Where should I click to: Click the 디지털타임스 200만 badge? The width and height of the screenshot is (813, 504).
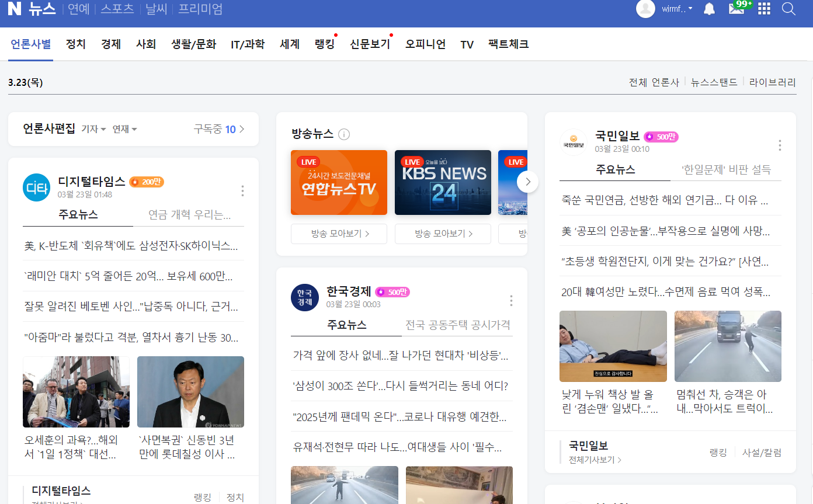point(147,182)
